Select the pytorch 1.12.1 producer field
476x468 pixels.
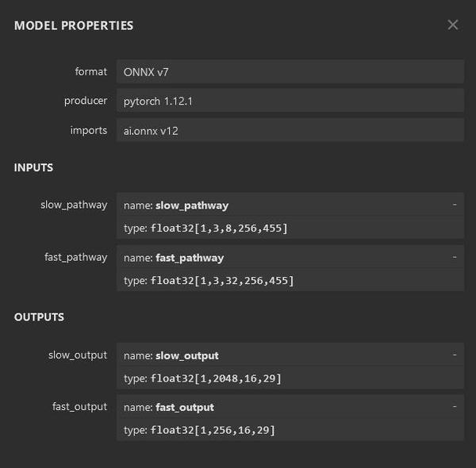[x=290, y=101]
